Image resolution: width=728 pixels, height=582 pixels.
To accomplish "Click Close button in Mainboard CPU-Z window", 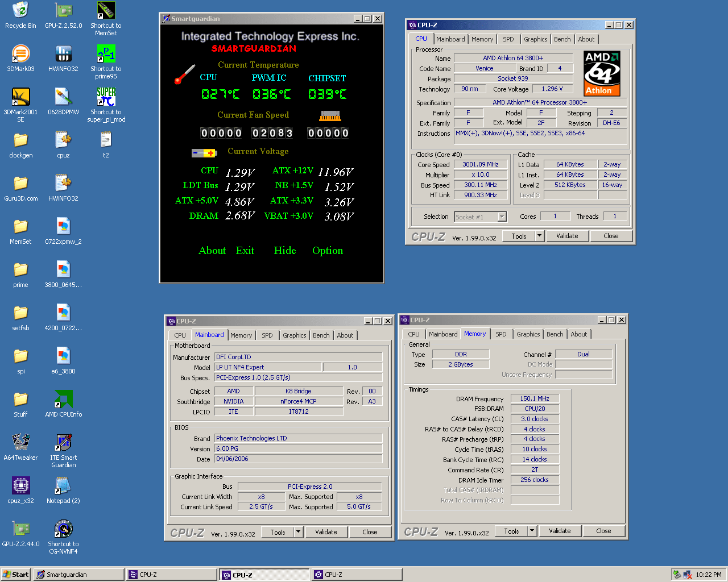I will click(370, 532).
